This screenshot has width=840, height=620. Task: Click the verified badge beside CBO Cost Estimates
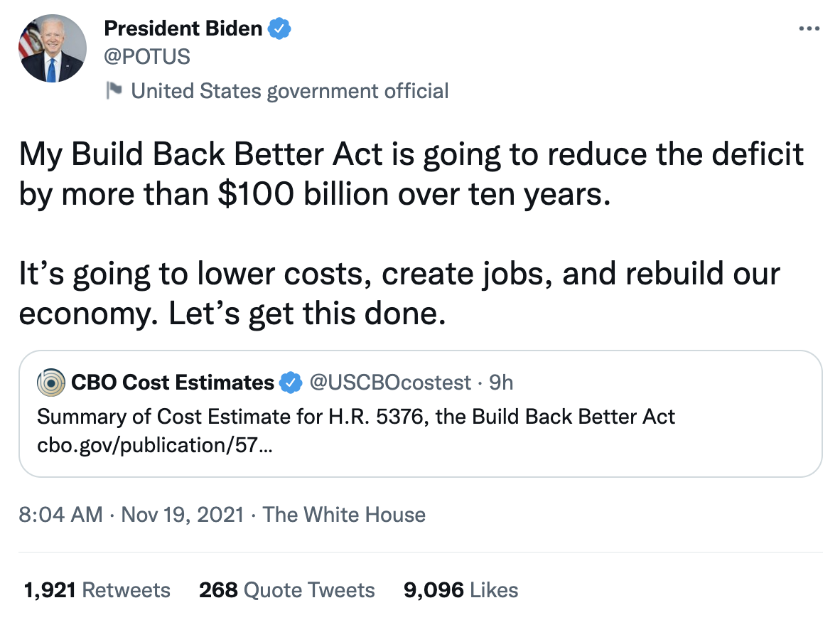pyautogui.click(x=289, y=383)
